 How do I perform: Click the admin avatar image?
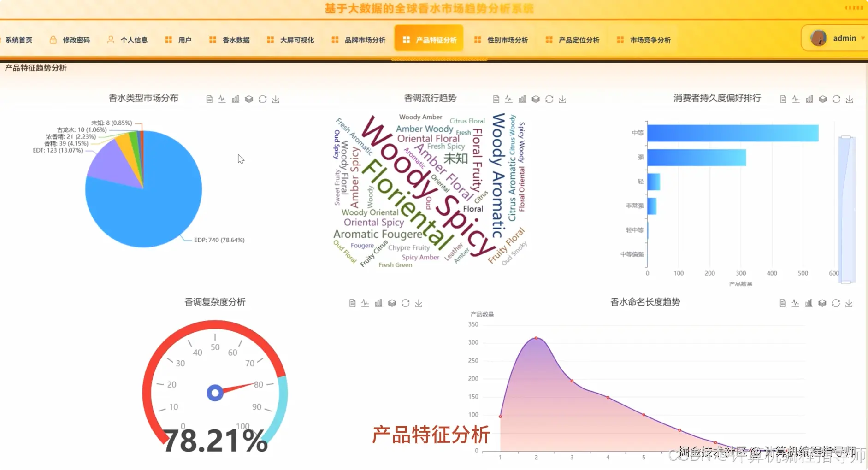819,38
